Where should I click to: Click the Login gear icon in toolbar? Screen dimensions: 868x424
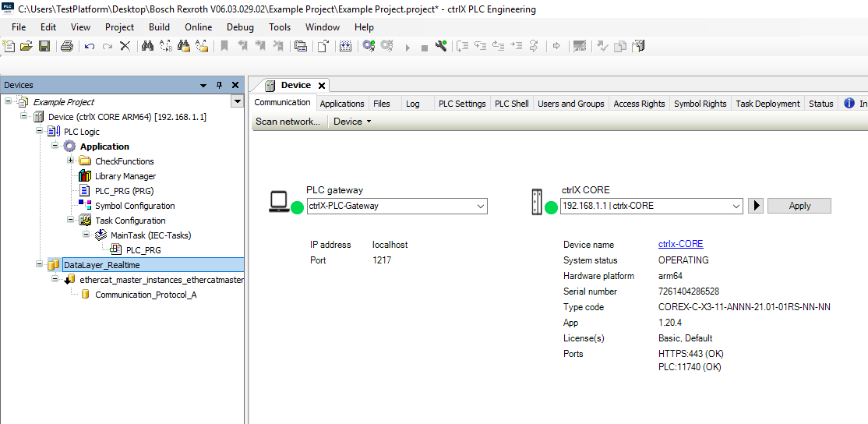click(x=369, y=46)
